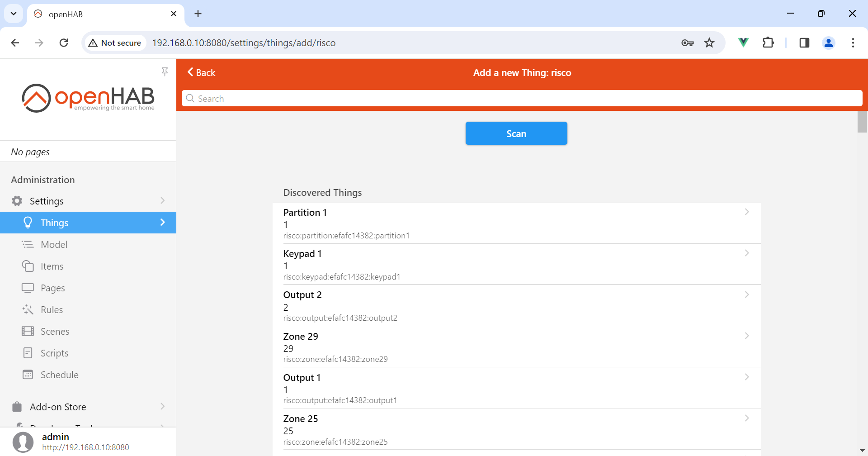Screen dimensions: 868x456
Task: Open the Chrome profile menu
Action: tap(829, 43)
